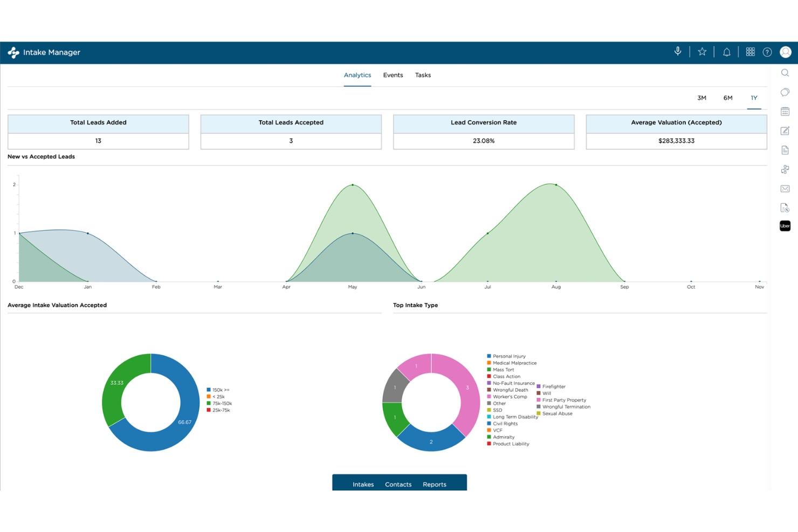Image resolution: width=798 pixels, height=532 pixels.
Task: Activate the voice microphone in the top bar
Action: [x=678, y=51]
